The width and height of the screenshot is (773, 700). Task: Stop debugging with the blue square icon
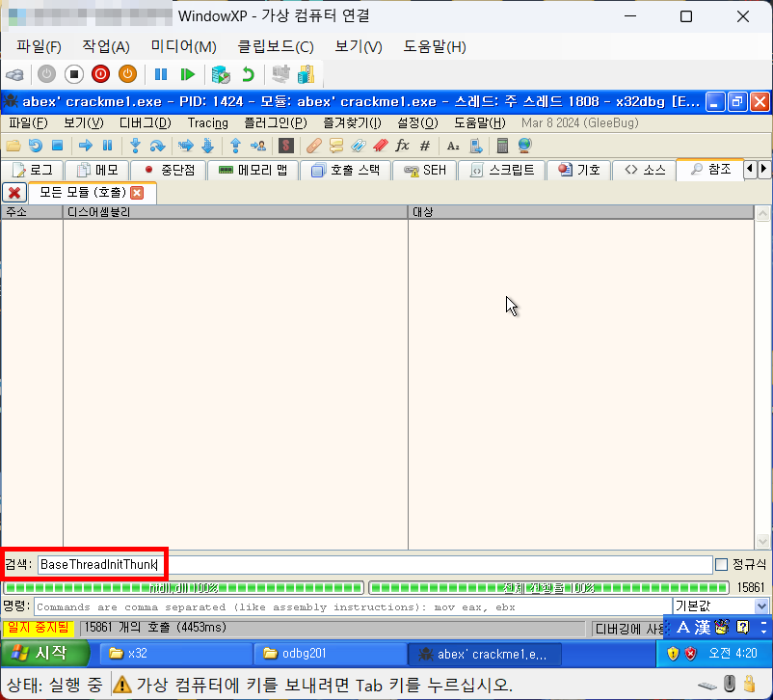58,146
